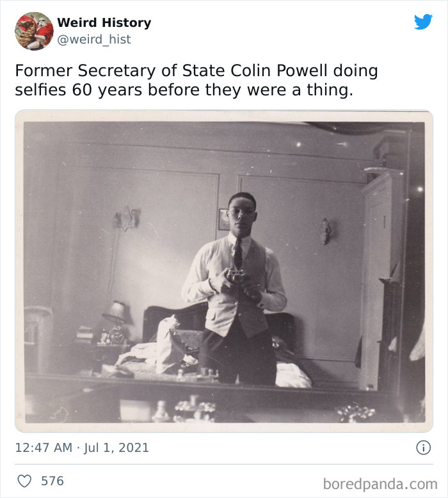Image resolution: width=448 pixels, height=498 pixels.
Task: Click the man's necktie in the photo
Action: (238, 253)
